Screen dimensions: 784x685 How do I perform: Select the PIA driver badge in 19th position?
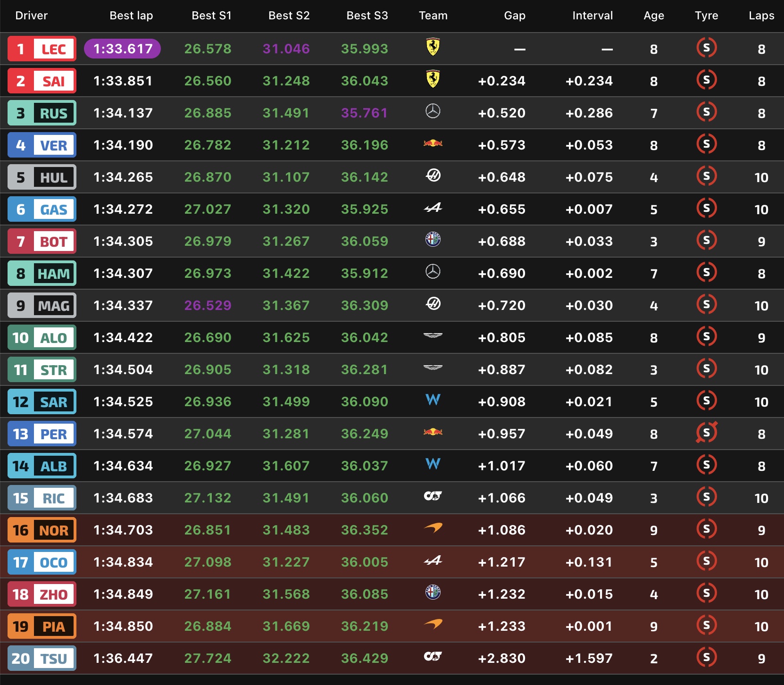tap(42, 627)
